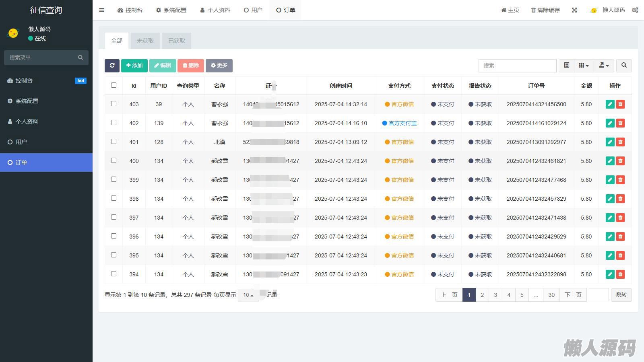Switch to the 未获取 tab
The width and height of the screenshot is (644, 362).
pos(145,41)
